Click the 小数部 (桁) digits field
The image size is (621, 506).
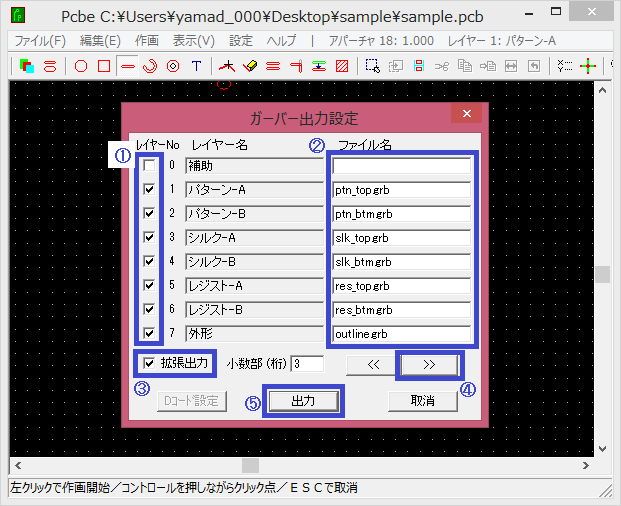pyautogui.click(x=308, y=363)
